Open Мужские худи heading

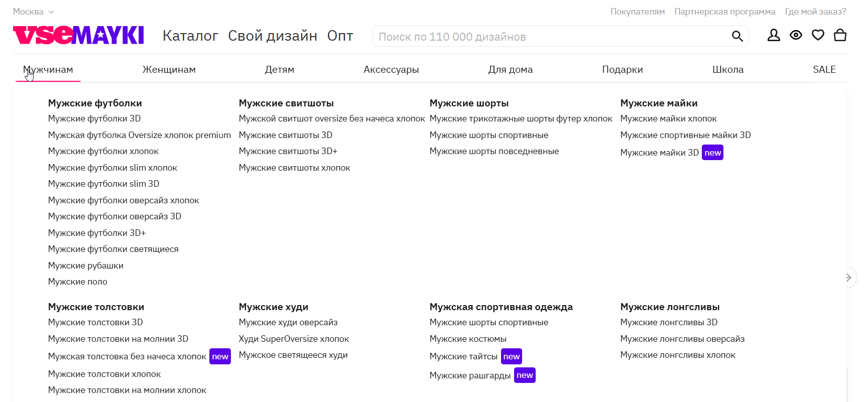point(274,307)
